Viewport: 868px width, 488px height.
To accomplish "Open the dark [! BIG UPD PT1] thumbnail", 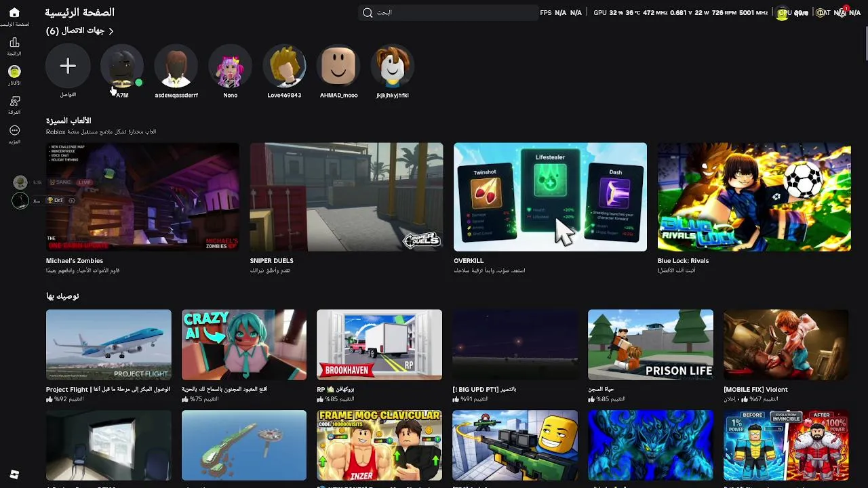I will pos(515,345).
